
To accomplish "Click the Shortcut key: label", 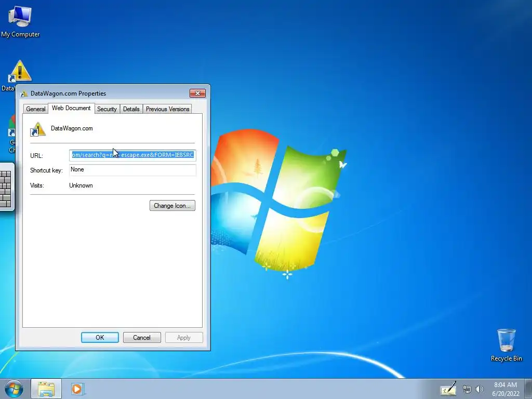I will pos(46,170).
